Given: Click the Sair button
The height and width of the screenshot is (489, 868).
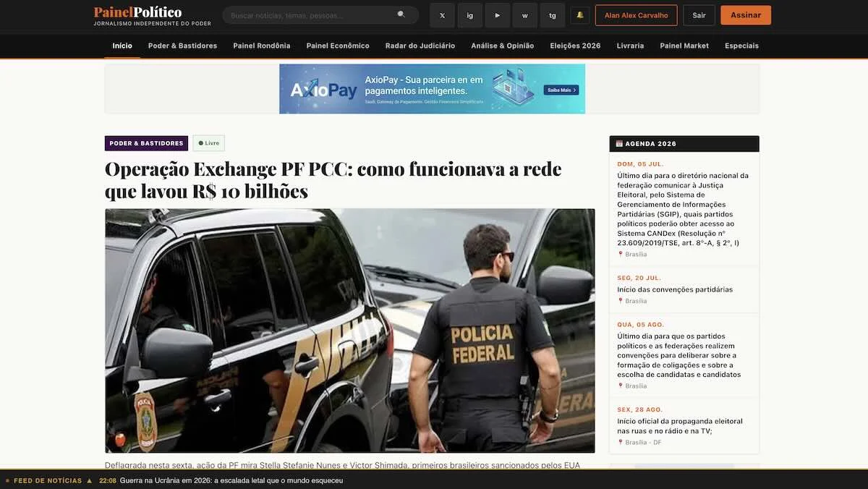Looking at the screenshot, I should pyautogui.click(x=699, y=15).
